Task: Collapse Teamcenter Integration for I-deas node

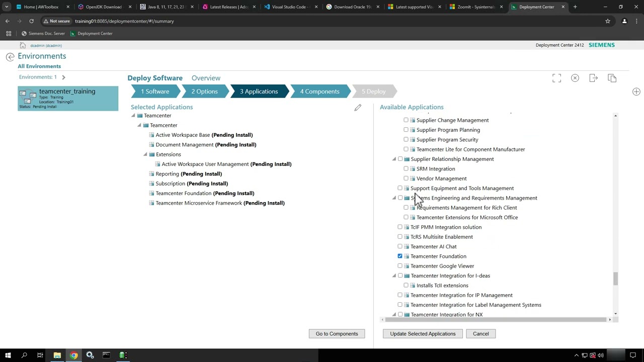Action: [x=394, y=276]
